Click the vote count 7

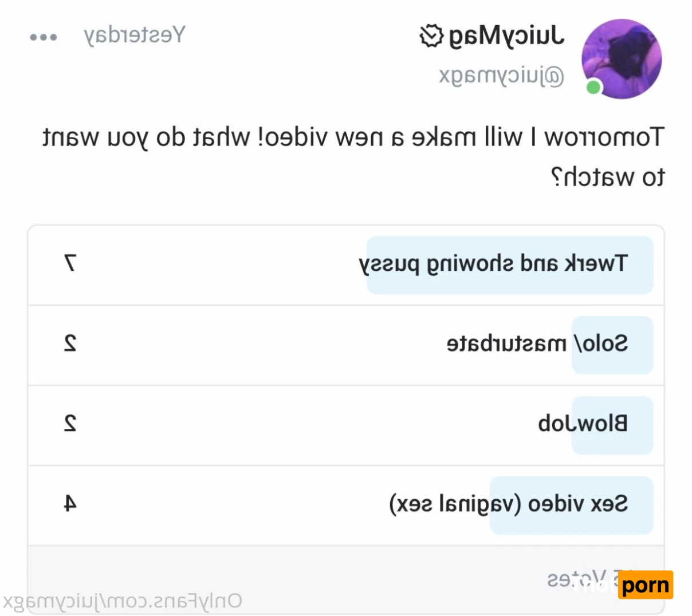(x=70, y=263)
